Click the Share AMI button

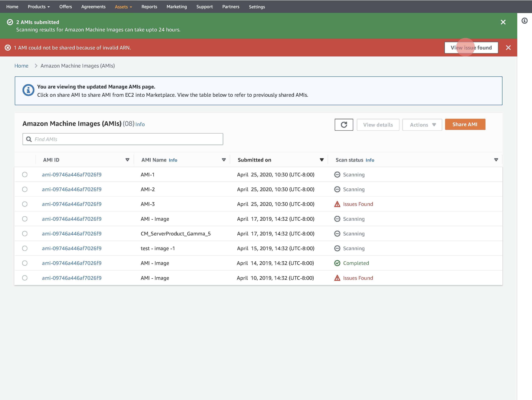(x=465, y=124)
